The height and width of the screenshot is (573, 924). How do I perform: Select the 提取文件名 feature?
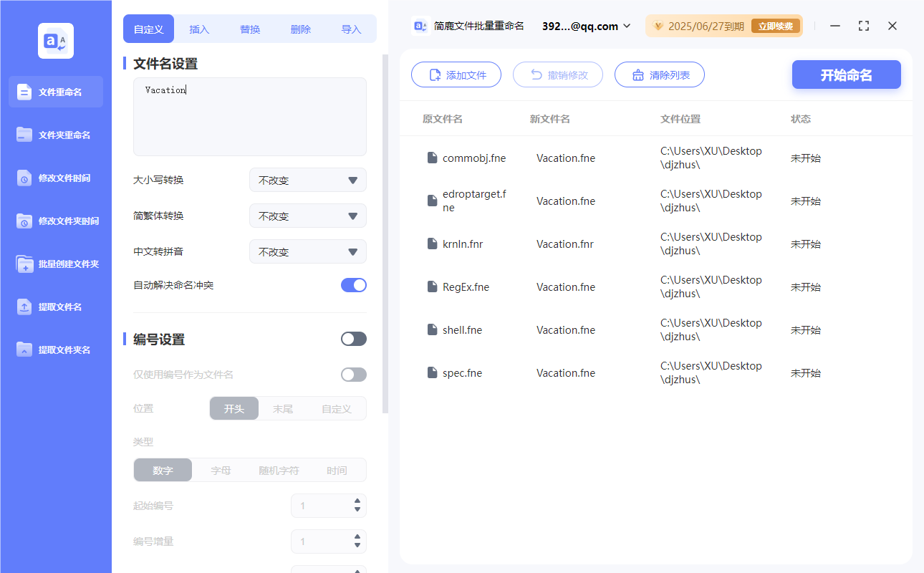click(55, 307)
